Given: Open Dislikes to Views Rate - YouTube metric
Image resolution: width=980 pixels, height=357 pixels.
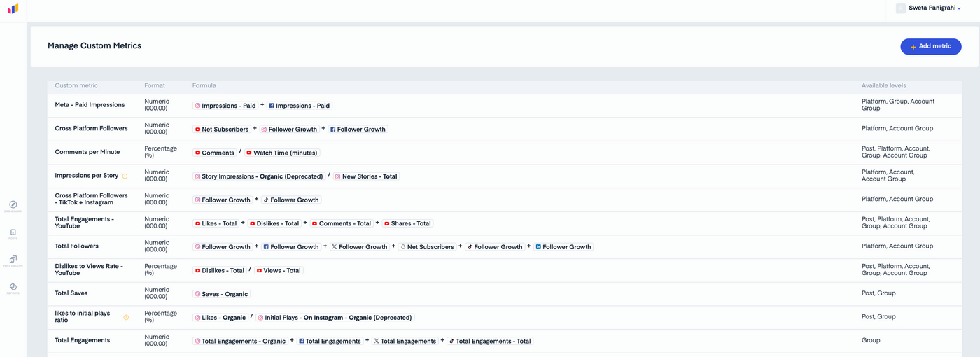Looking at the screenshot, I should [x=88, y=269].
